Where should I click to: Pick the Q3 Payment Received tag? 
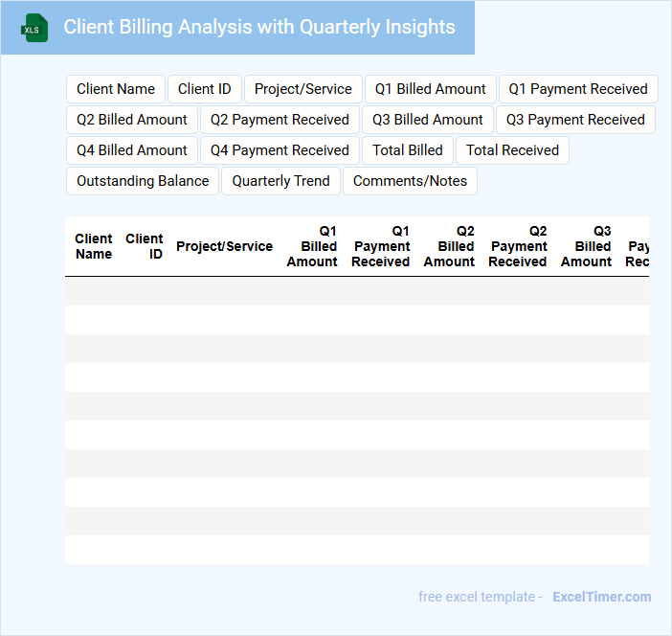tap(575, 120)
